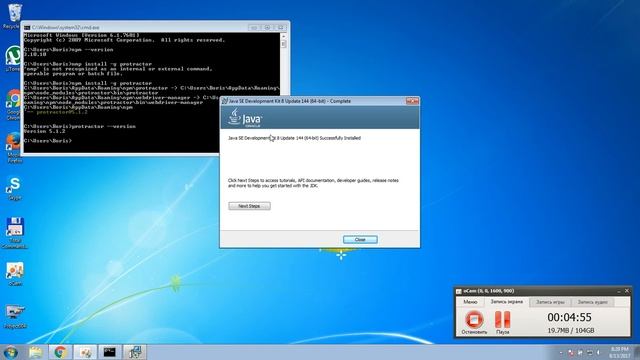Minimize the cmd.exe window
This screenshot has width=640, height=360.
(x=254, y=27)
